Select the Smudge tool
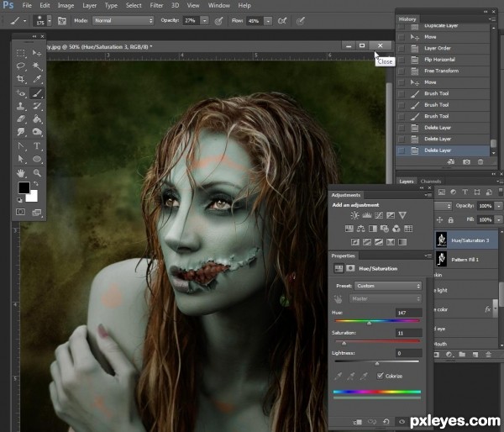Screen dimensions: 504x432 pyautogui.click(x=21, y=132)
